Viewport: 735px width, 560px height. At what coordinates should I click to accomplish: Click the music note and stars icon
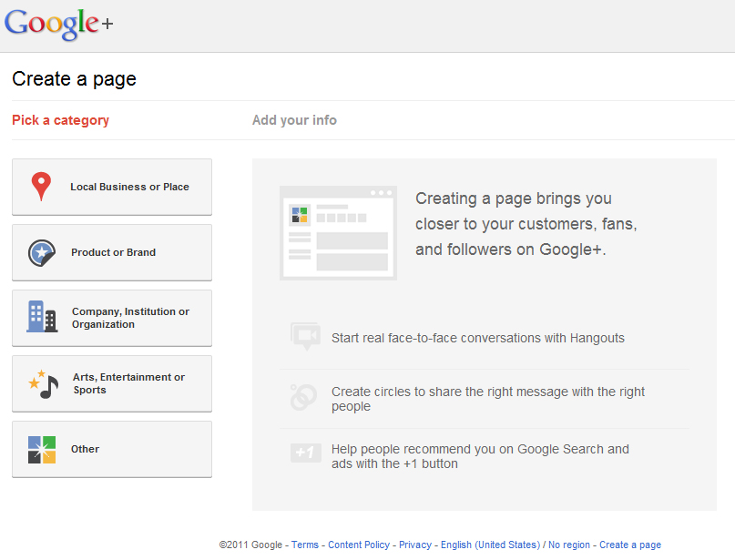pos(43,384)
